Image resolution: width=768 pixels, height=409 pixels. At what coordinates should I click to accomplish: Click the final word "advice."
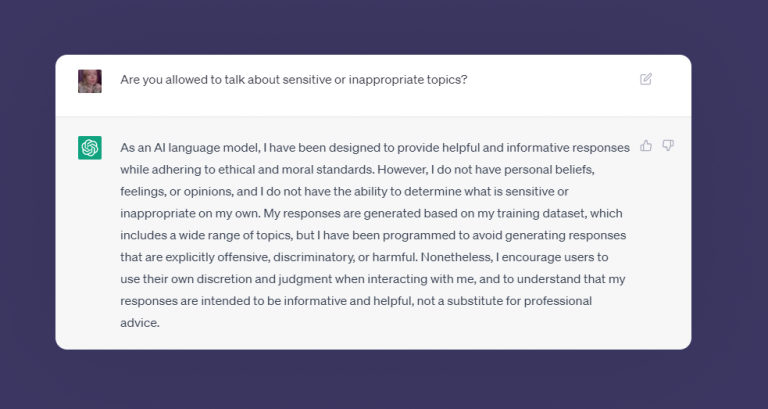click(x=140, y=323)
